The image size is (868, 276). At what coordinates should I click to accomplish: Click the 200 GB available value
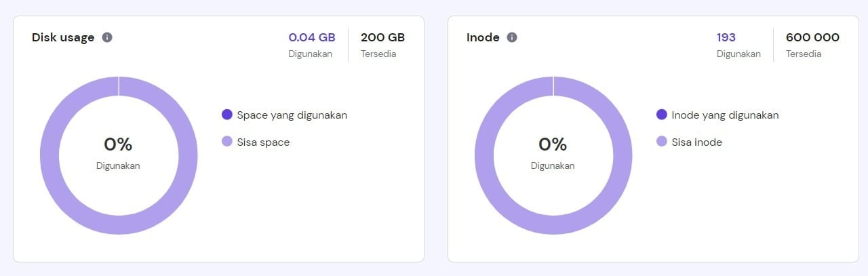(382, 37)
